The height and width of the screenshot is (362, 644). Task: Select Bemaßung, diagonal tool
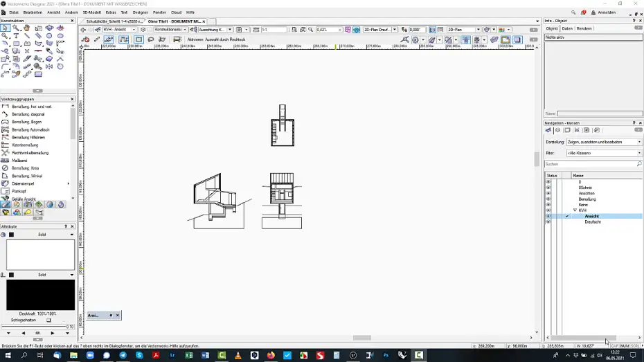click(28, 114)
